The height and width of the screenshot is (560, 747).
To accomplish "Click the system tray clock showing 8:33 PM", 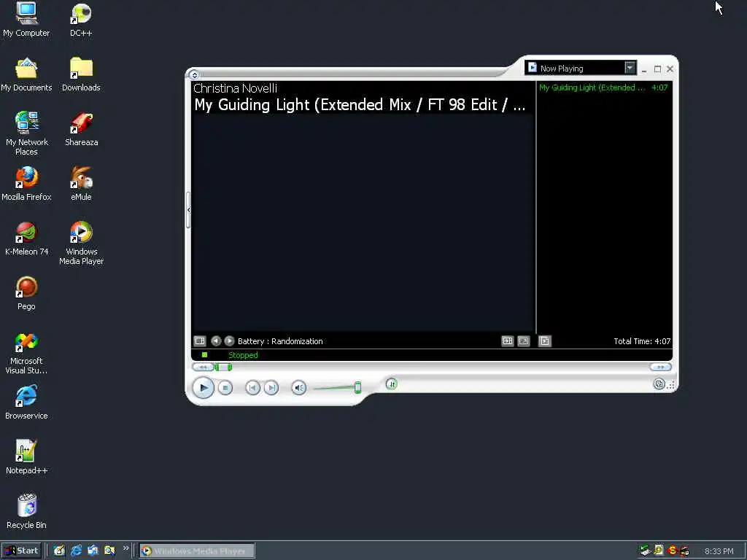I will pos(719,551).
